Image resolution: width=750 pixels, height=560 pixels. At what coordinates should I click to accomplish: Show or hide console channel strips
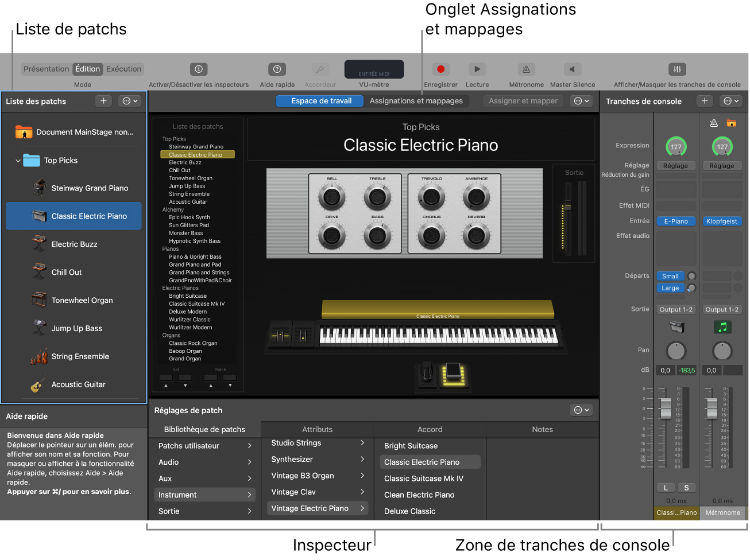pyautogui.click(x=678, y=69)
